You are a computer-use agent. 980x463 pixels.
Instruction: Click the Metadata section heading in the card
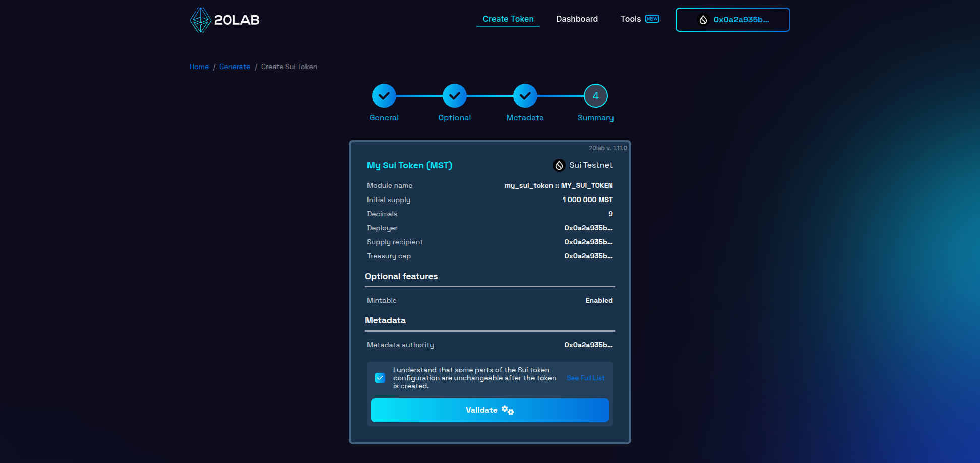(x=385, y=320)
